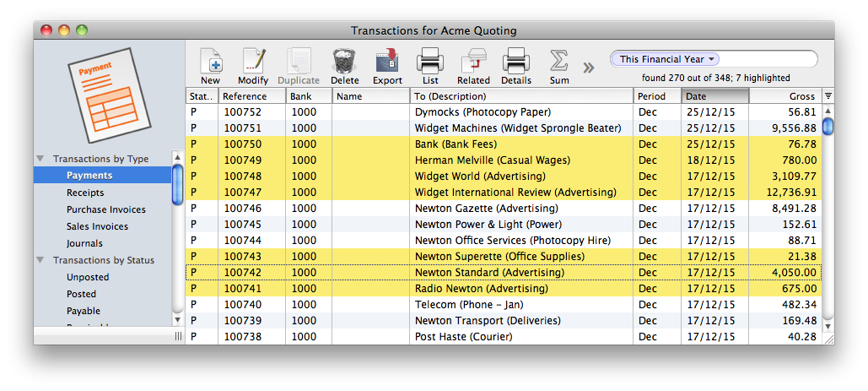
Task: Click the search field next to filter
Action: point(768,59)
